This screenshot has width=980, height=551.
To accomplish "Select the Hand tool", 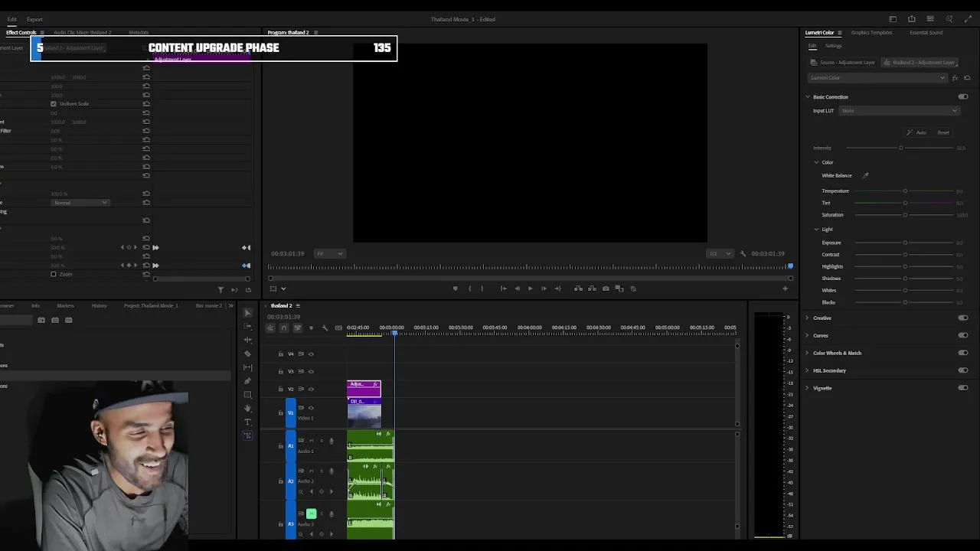I will coord(247,409).
